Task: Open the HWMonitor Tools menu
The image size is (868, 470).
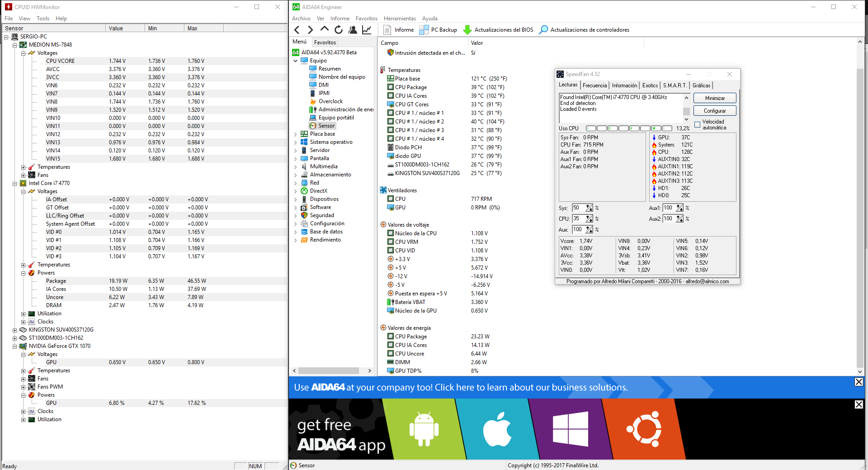Action: [x=43, y=19]
